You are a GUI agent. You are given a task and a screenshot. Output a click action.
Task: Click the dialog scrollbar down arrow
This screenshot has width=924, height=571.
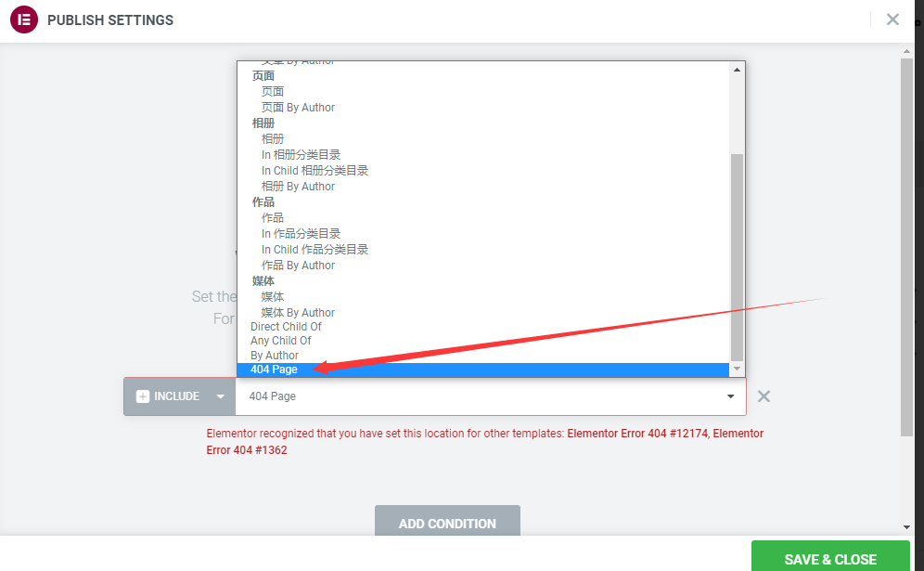907,527
